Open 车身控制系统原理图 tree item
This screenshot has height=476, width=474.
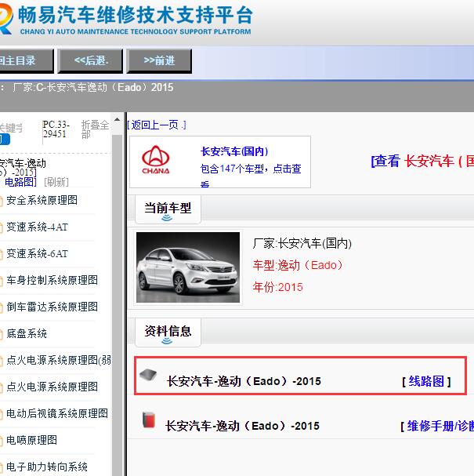(52, 280)
